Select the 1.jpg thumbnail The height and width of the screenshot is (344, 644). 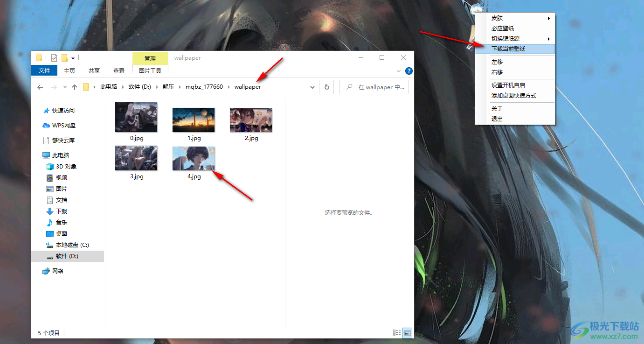194,120
